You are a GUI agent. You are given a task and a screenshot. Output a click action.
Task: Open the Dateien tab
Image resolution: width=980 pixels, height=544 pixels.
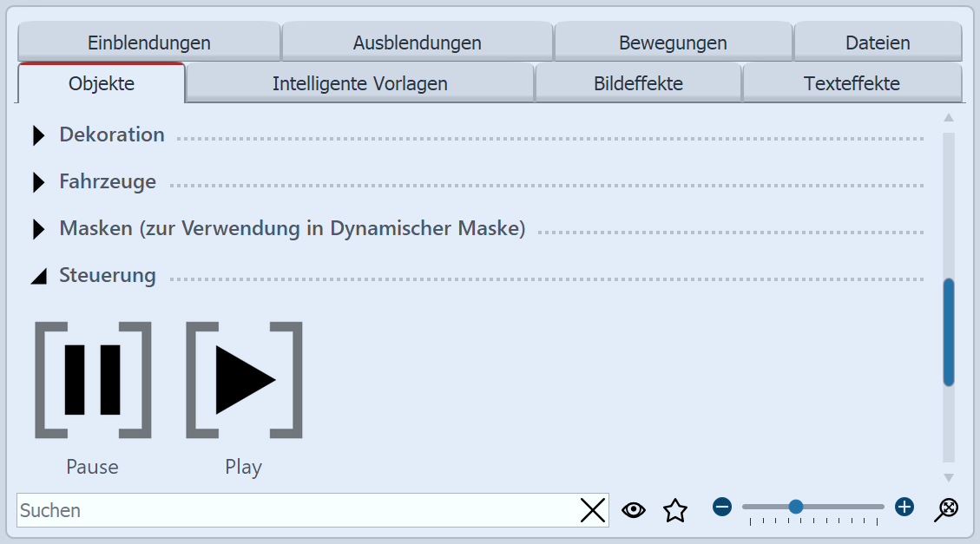(878, 42)
